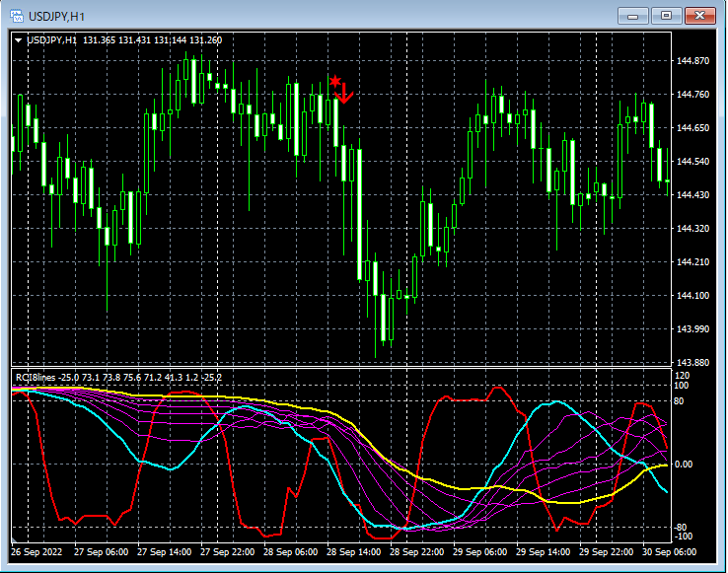
Task: Click price level 144.430 on the scale
Action: pyautogui.click(x=693, y=194)
